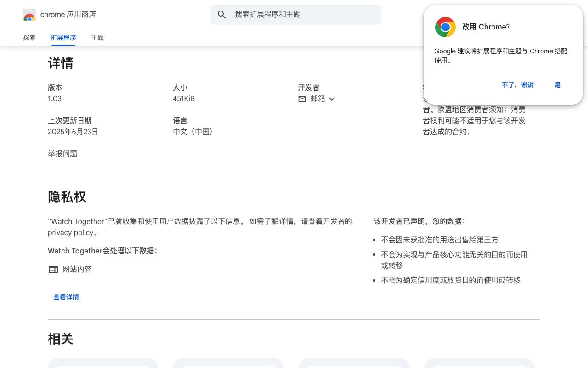Click the 详情 section heading

(61, 63)
